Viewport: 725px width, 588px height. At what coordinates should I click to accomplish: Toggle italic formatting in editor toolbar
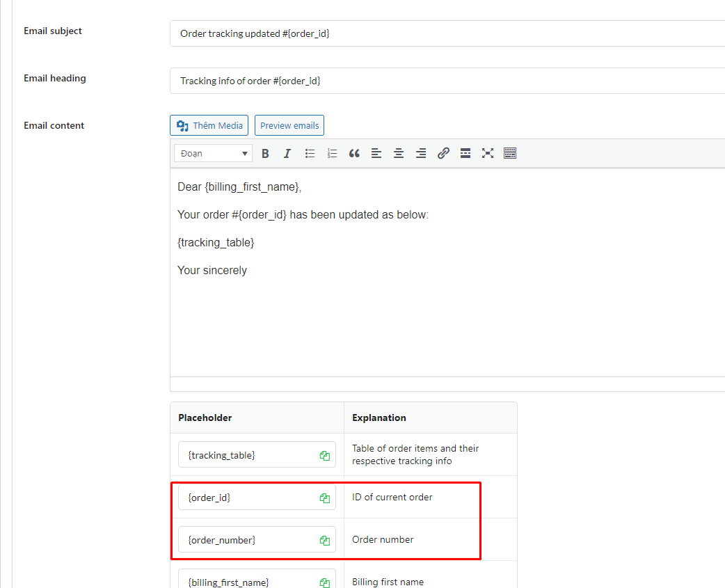pyautogui.click(x=287, y=154)
